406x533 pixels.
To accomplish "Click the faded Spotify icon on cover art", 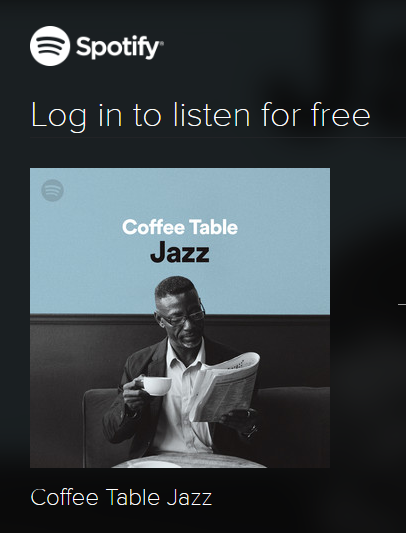I will pyautogui.click(x=52, y=190).
